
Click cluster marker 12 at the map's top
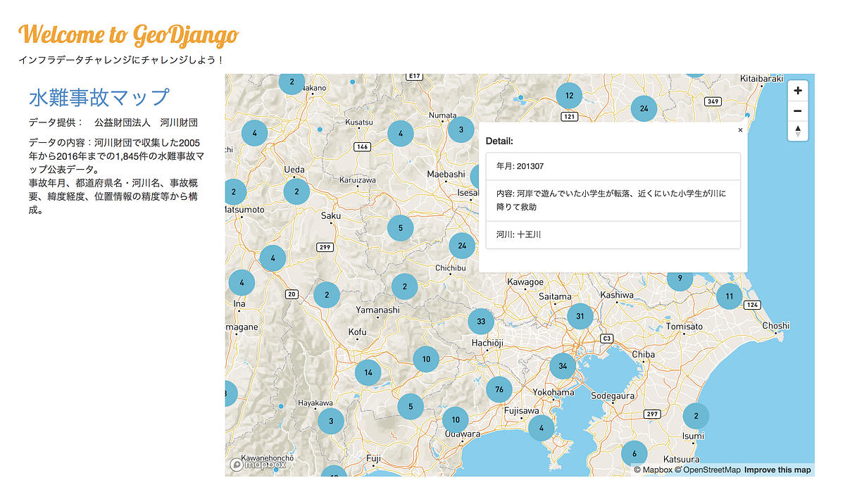pyautogui.click(x=569, y=96)
